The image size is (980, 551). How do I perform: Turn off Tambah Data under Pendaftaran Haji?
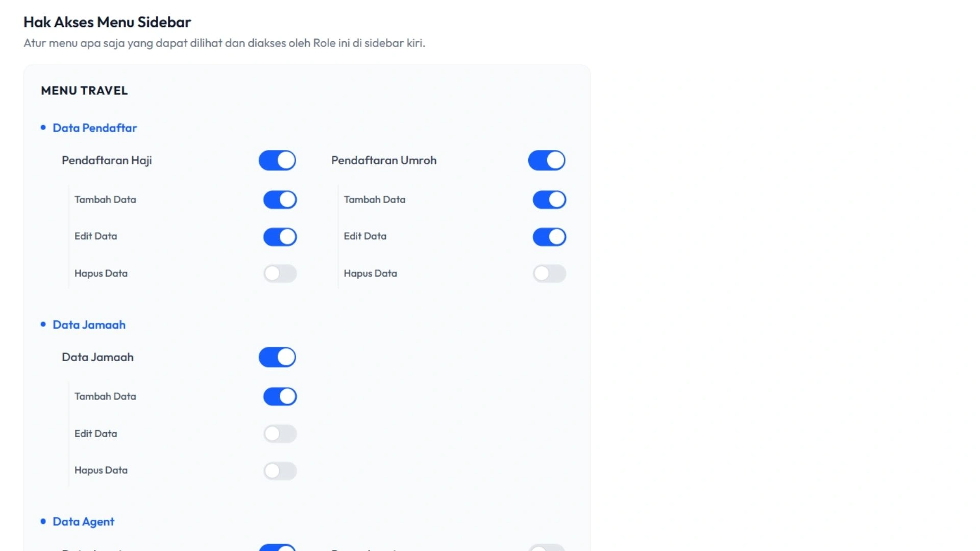point(280,199)
